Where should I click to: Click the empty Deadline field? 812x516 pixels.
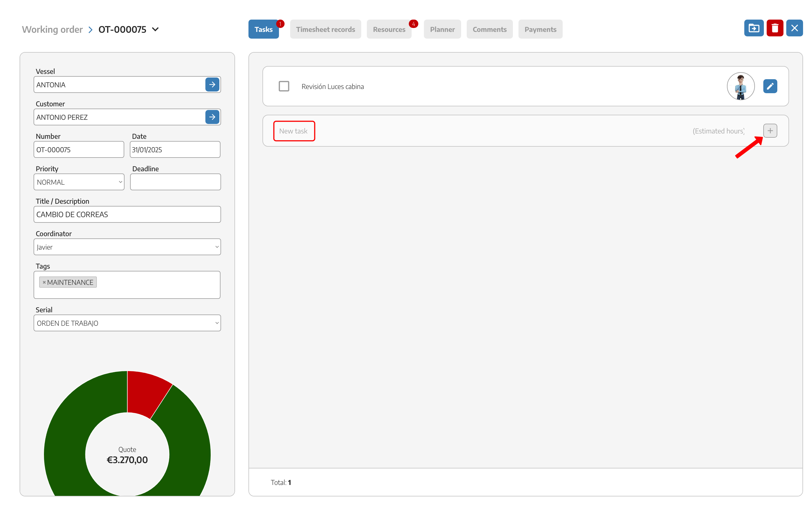tap(175, 182)
